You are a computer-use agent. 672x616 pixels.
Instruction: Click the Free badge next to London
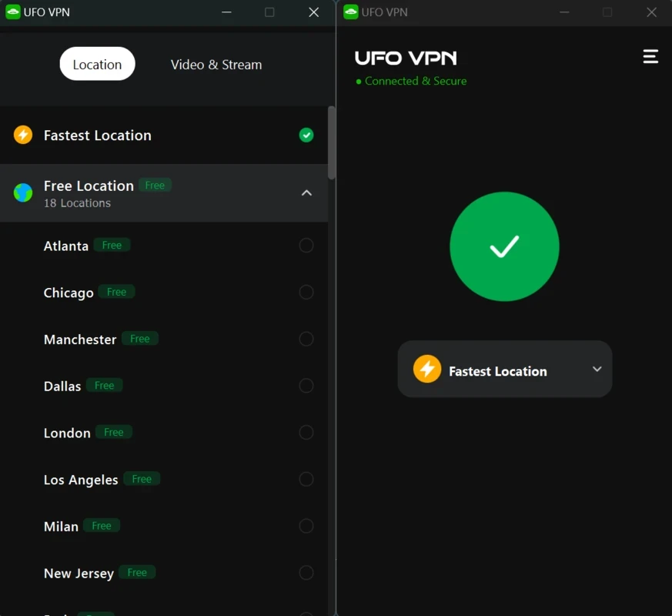114,432
